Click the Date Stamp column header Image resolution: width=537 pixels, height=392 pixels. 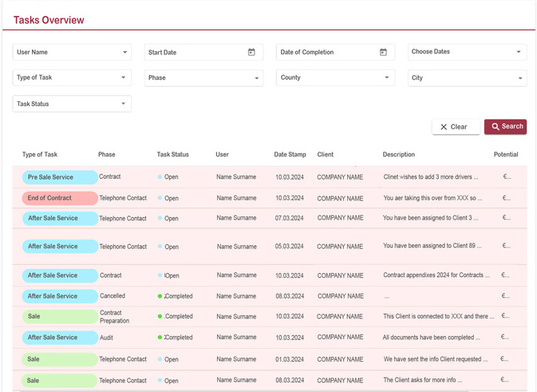290,155
